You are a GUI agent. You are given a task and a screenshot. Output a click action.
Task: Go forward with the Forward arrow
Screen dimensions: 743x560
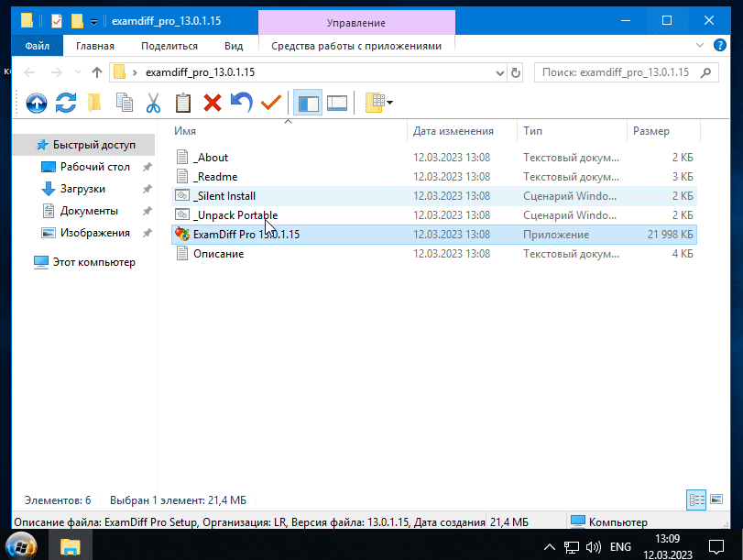pyautogui.click(x=57, y=72)
